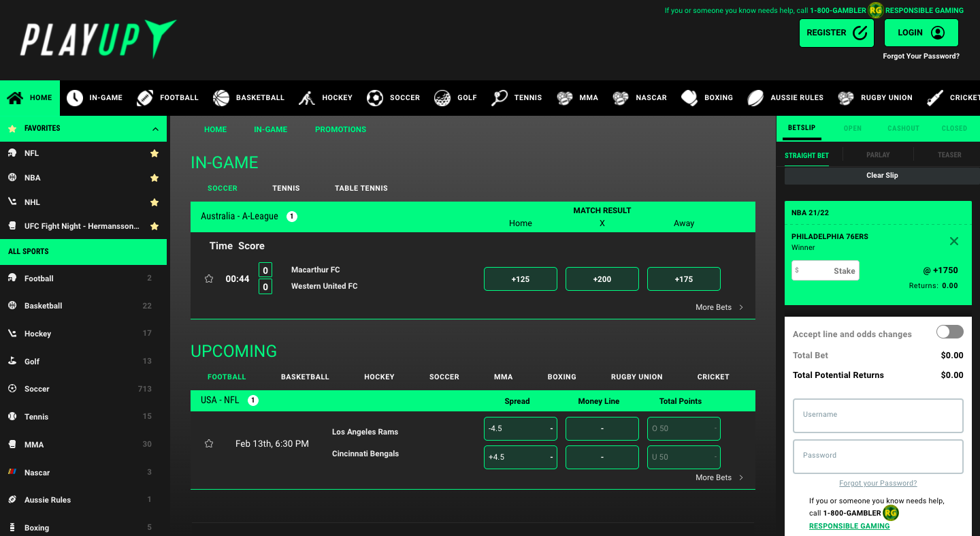Image resolution: width=980 pixels, height=536 pixels.
Task: Toggle Accept line and odds changes
Action: coord(949,332)
